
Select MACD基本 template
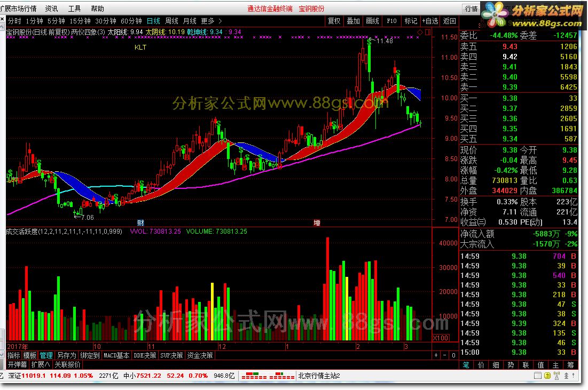click(x=116, y=355)
